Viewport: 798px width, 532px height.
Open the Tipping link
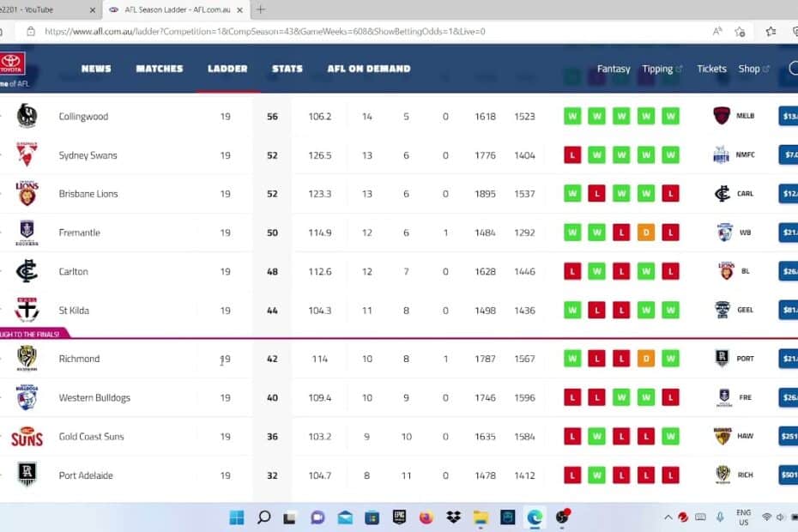[x=662, y=69]
